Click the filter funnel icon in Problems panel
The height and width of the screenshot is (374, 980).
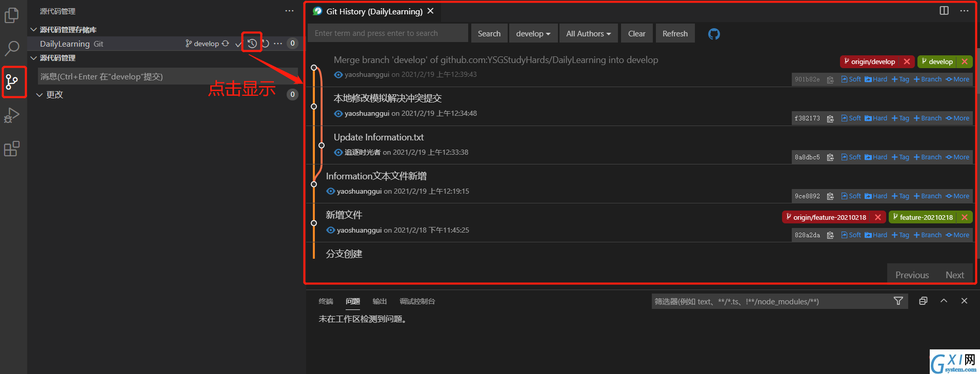[898, 301]
